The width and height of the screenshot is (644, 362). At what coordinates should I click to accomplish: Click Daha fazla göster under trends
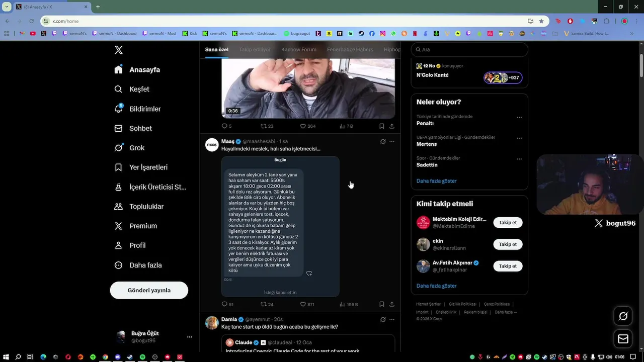point(436,181)
